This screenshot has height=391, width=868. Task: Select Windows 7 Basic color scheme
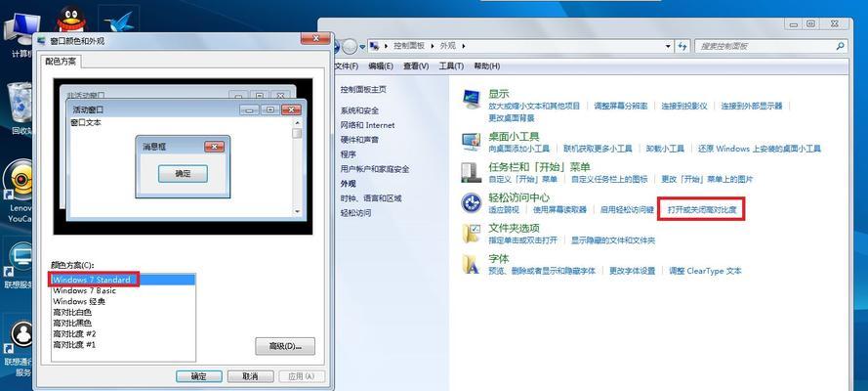tap(123, 290)
